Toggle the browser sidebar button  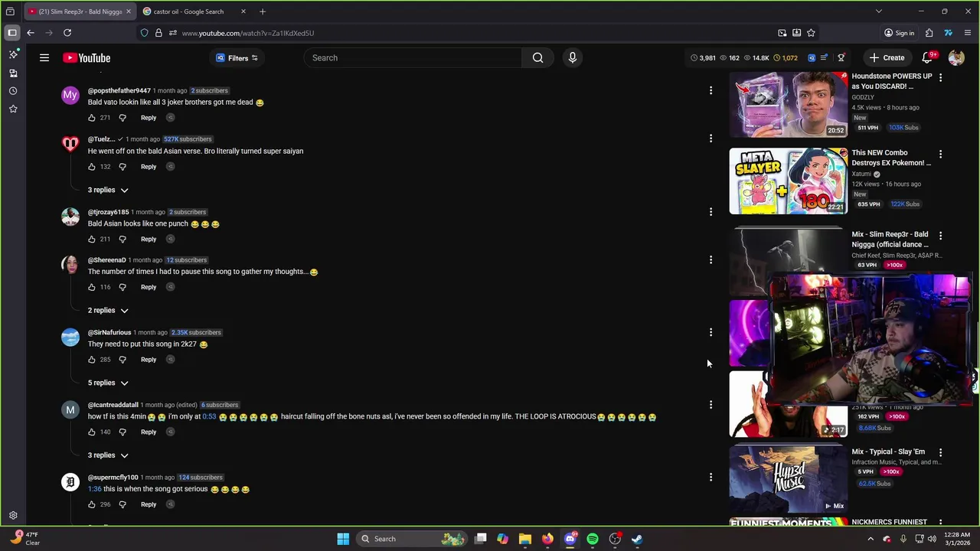pos(12,33)
